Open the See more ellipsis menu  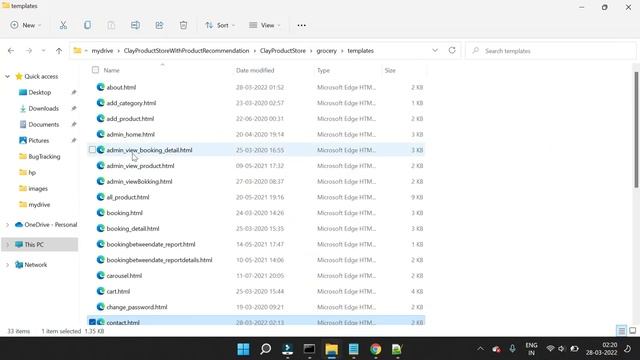tap(302, 25)
